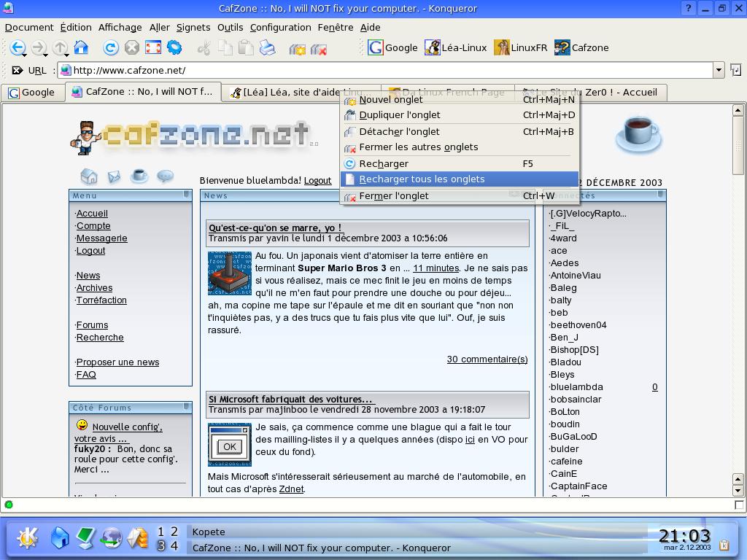
Task: Click the Cut scissors icon
Action: 204,47
